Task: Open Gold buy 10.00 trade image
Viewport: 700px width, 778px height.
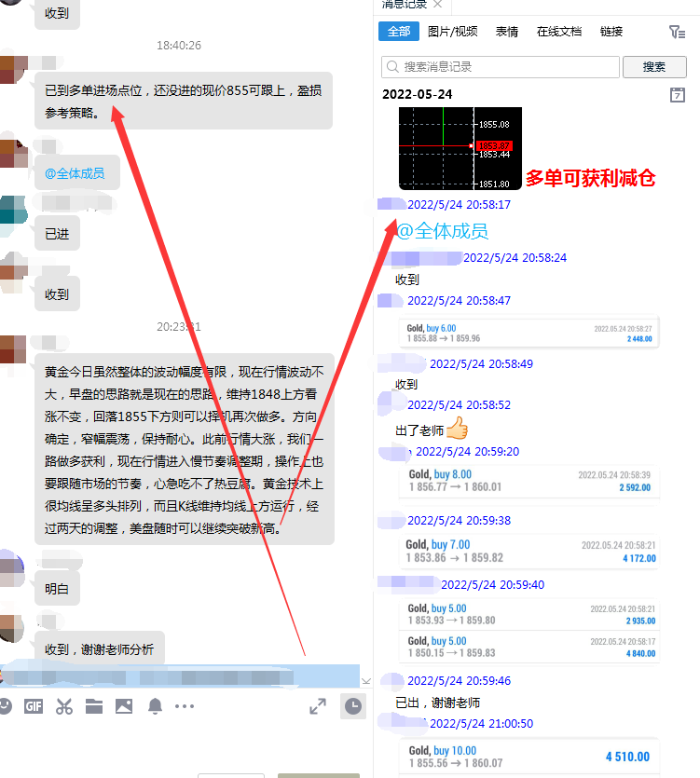Action: (529, 758)
